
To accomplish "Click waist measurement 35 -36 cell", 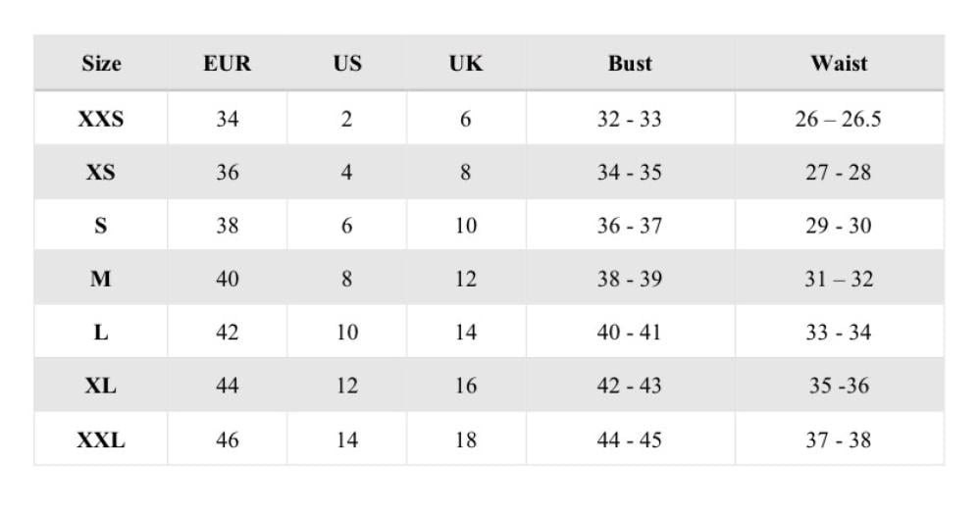I will coord(839,386).
